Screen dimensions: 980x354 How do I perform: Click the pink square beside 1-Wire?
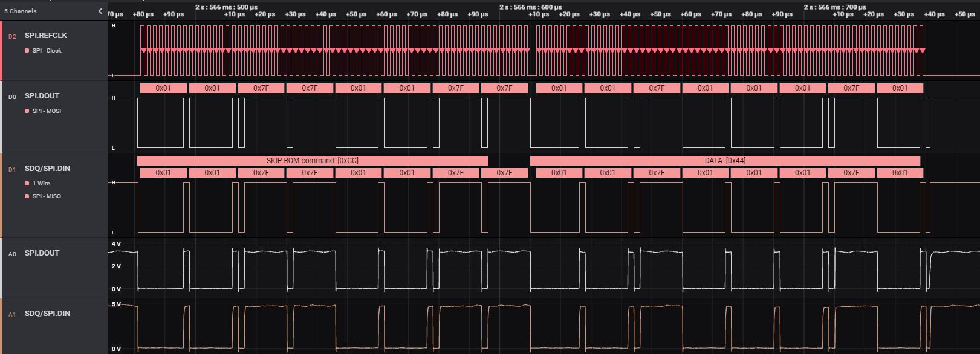point(27,184)
